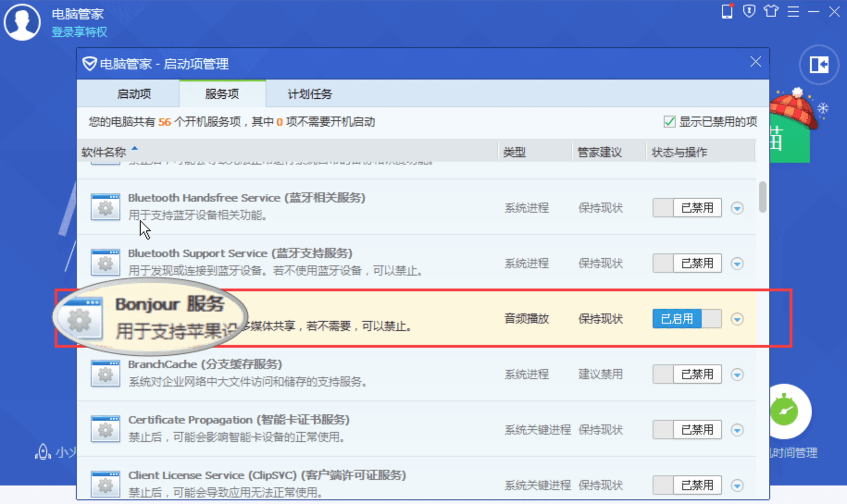Image resolution: width=847 pixels, height=504 pixels.
Task: Click 电脑管家 title text at top
Action: point(77,14)
